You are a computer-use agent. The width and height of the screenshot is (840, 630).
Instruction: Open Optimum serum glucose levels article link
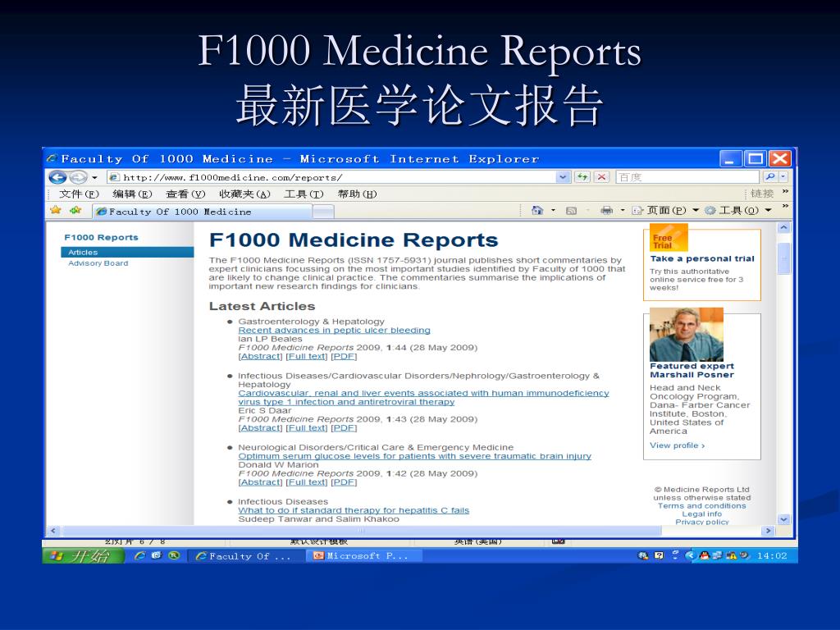point(414,456)
